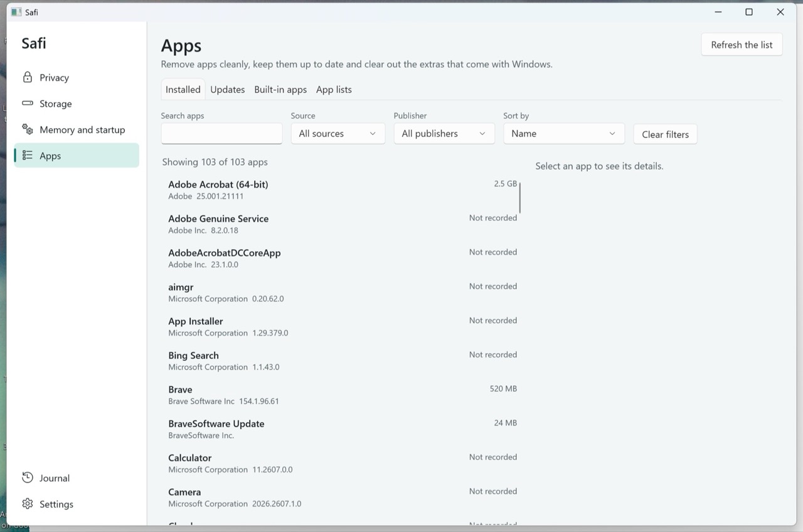Viewport: 803px width, 532px height.
Task: Select BraveSoftware Update in the list
Action: (x=339, y=429)
